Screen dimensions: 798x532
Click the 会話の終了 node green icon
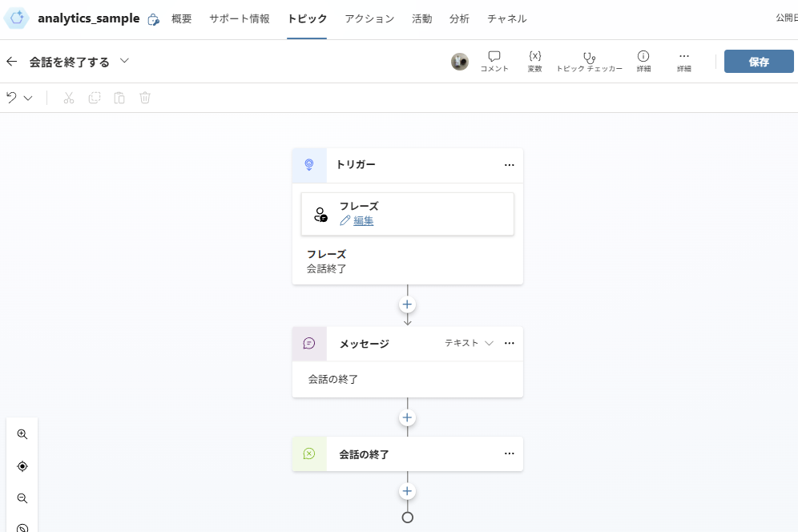pos(309,453)
